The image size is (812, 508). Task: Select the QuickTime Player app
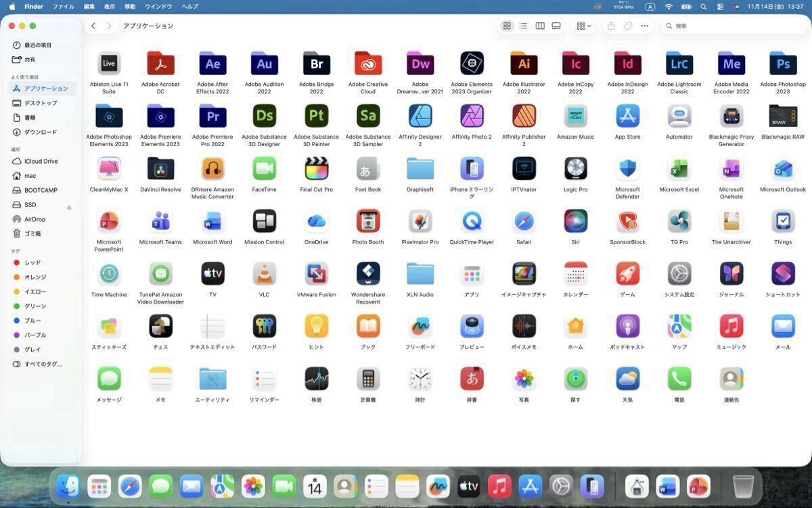pos(472,221)
